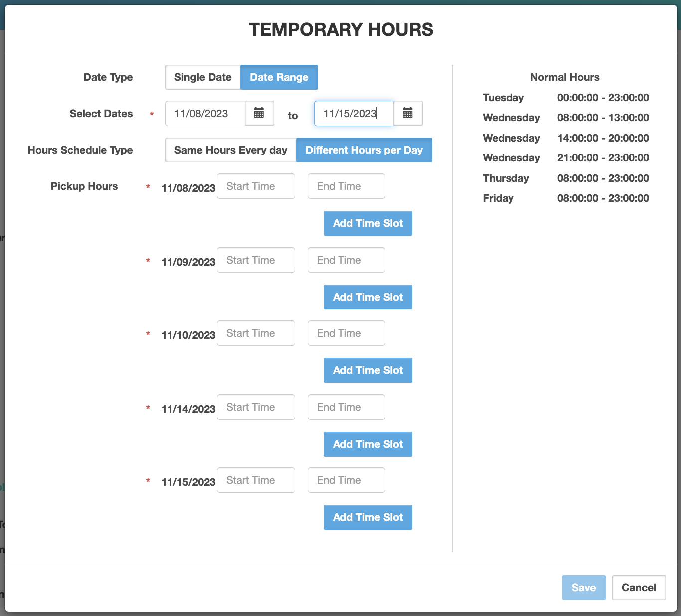Add Time Slot for 11/14/2023
This screenshot has width=681, height=616.
click(368, 444)
